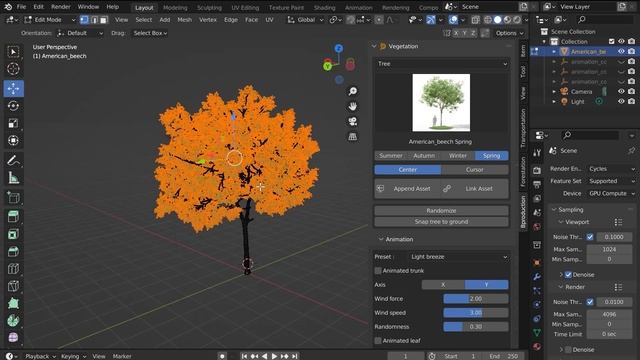
Task: Disable Viewport Denoise checkbox
Action: point(568,274)
